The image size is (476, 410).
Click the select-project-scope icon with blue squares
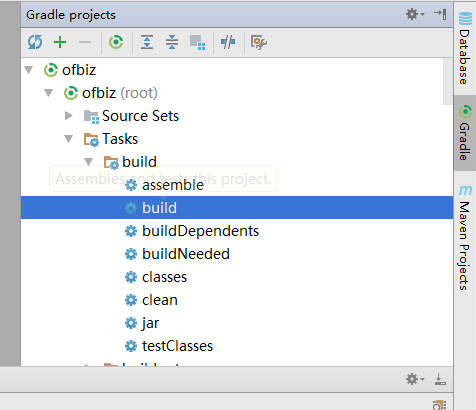pos(197,43)
